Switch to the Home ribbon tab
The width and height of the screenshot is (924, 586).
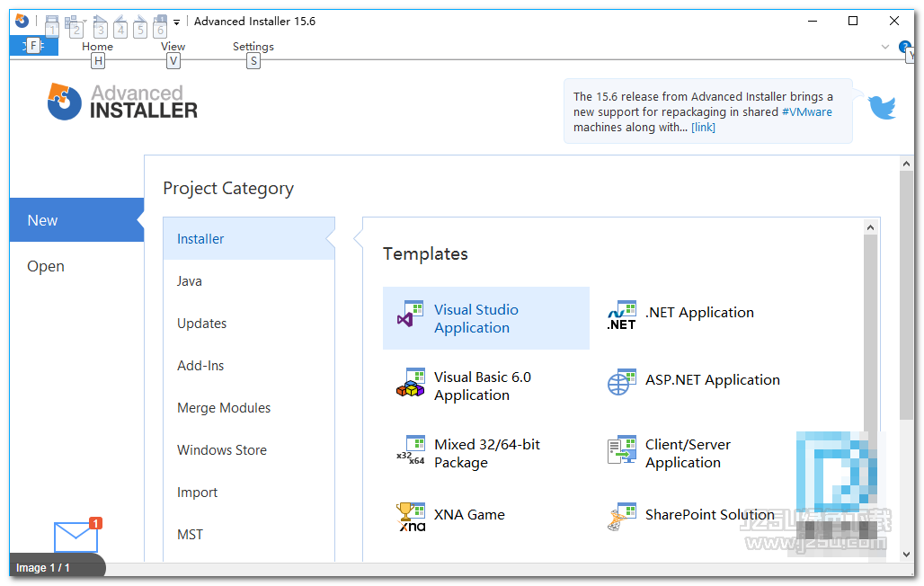click(97, 47)
